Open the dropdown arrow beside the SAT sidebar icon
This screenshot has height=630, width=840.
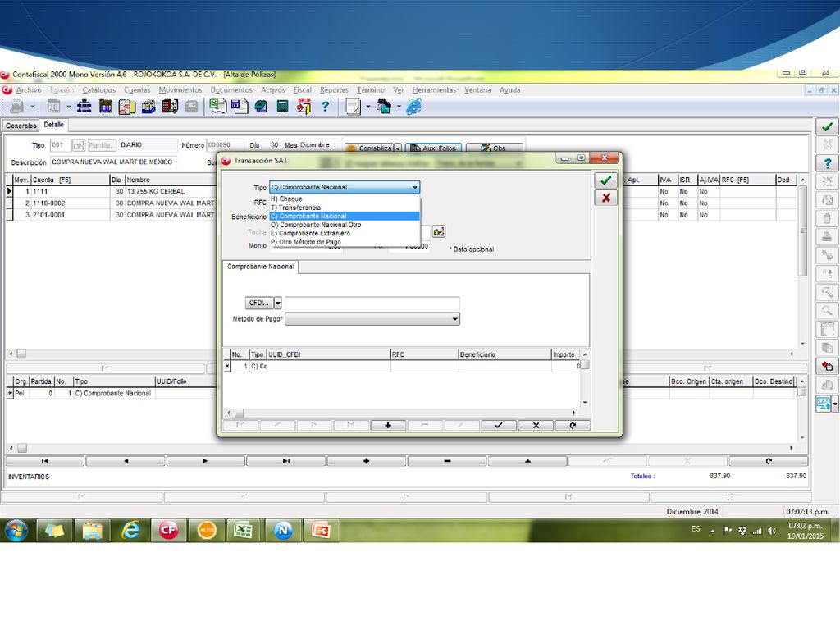click(834, 404)
